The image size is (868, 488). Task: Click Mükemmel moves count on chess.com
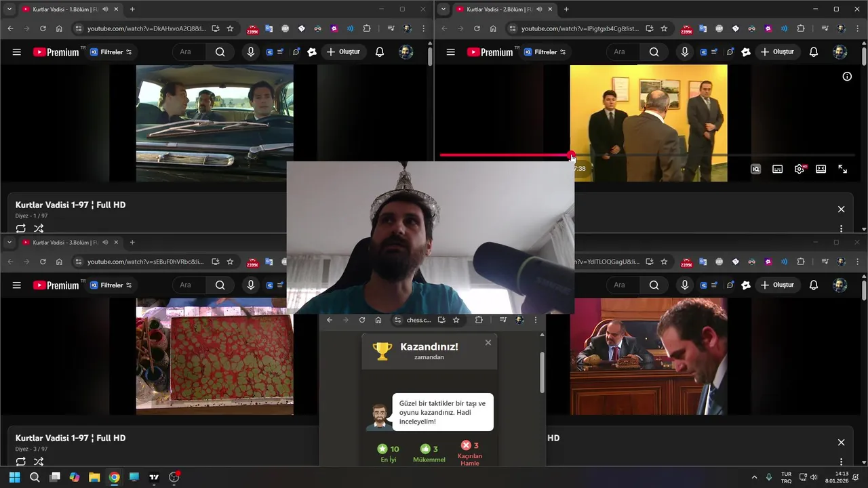(429, 454)
